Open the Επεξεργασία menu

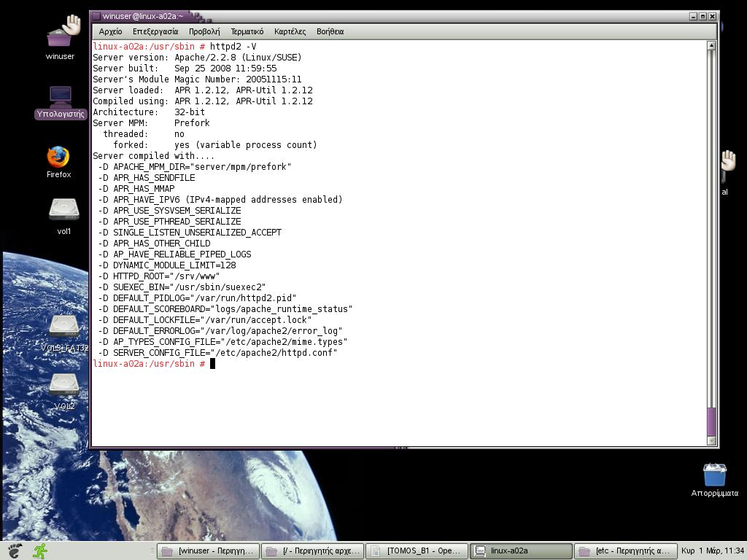[x=155, y=31]
